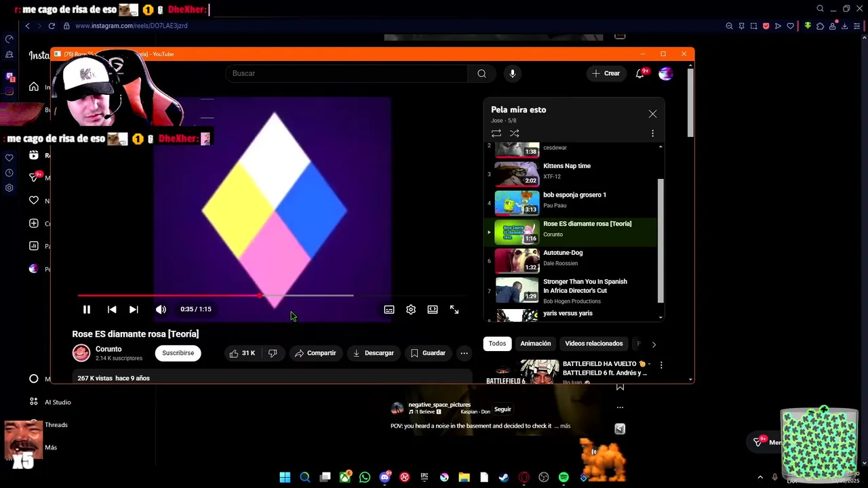Pin the page with pushpin icon

[x=741, y=26]
